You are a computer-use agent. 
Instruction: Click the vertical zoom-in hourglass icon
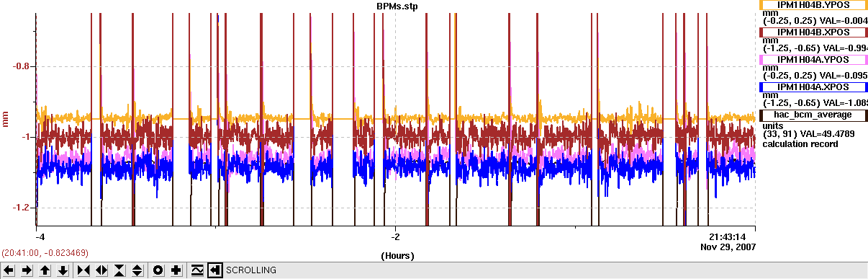coord(120,270)
